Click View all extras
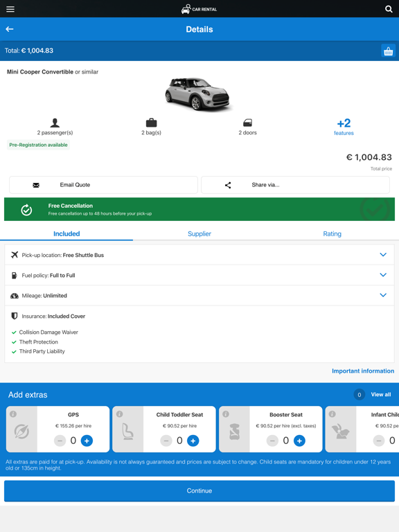 click(x=381, y=395)
